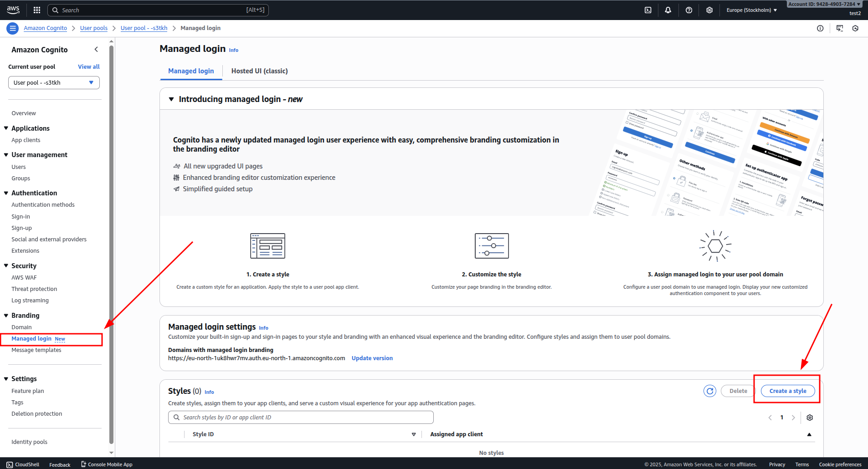Collapse the Amazon Cognito side navigation

point(96,49)
